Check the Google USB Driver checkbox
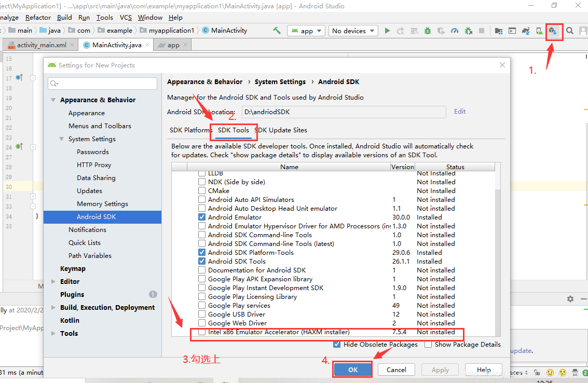The image size is (588, 383). (x=202, y=314)
